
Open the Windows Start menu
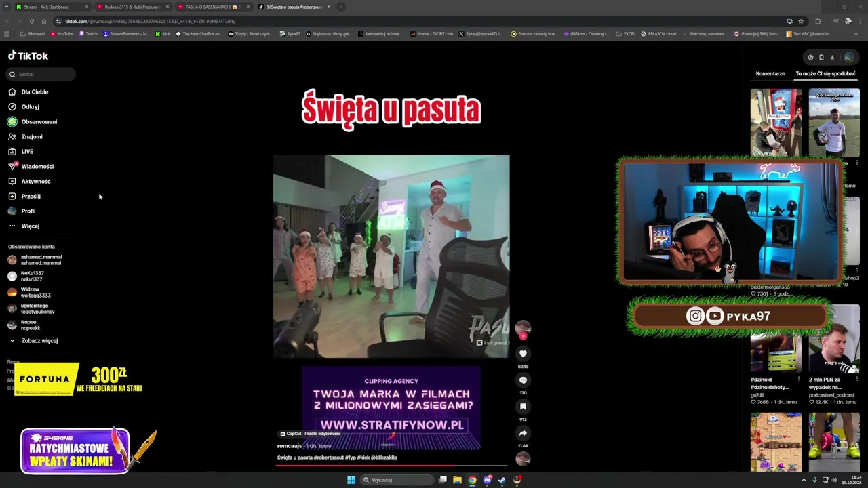pyautogui.click(x=351, y=480)
